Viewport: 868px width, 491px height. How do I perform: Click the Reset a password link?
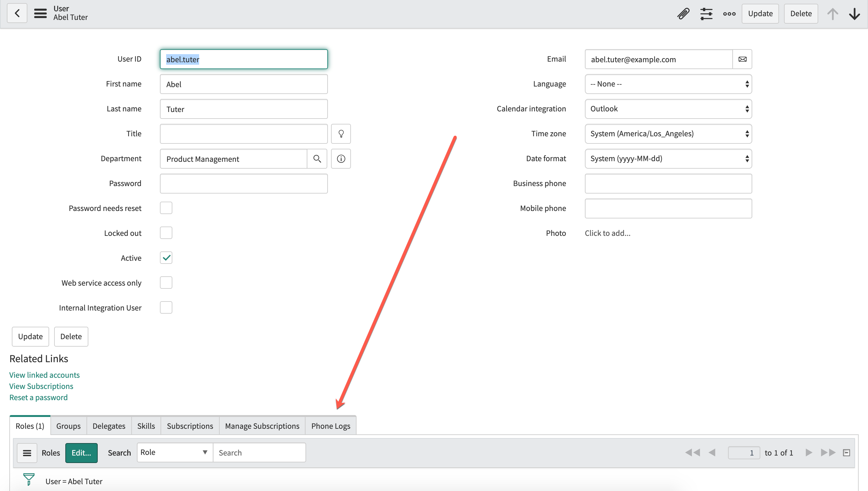(x=38, y=397)
